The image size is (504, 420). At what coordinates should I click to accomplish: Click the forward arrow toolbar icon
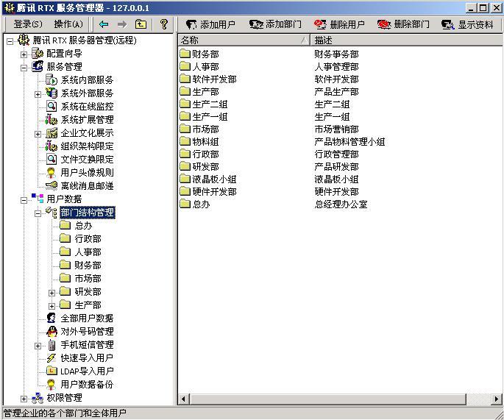[122, 24]
